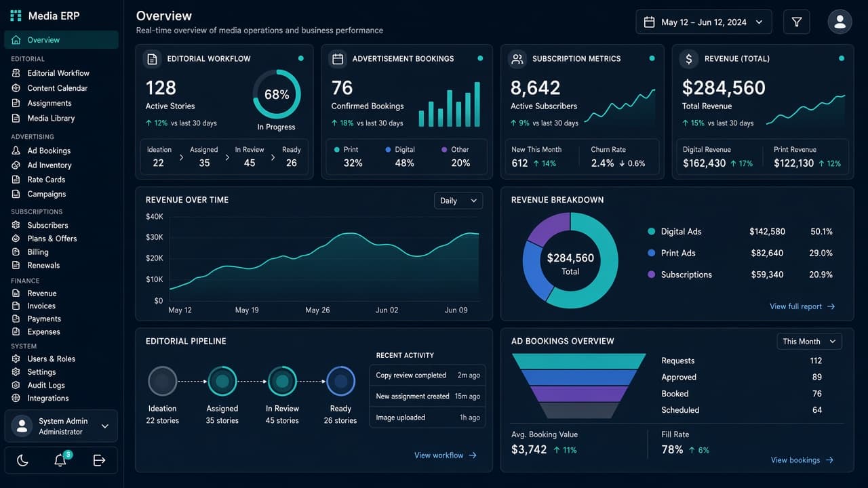Open notifications bell icon

click(60, 460)
